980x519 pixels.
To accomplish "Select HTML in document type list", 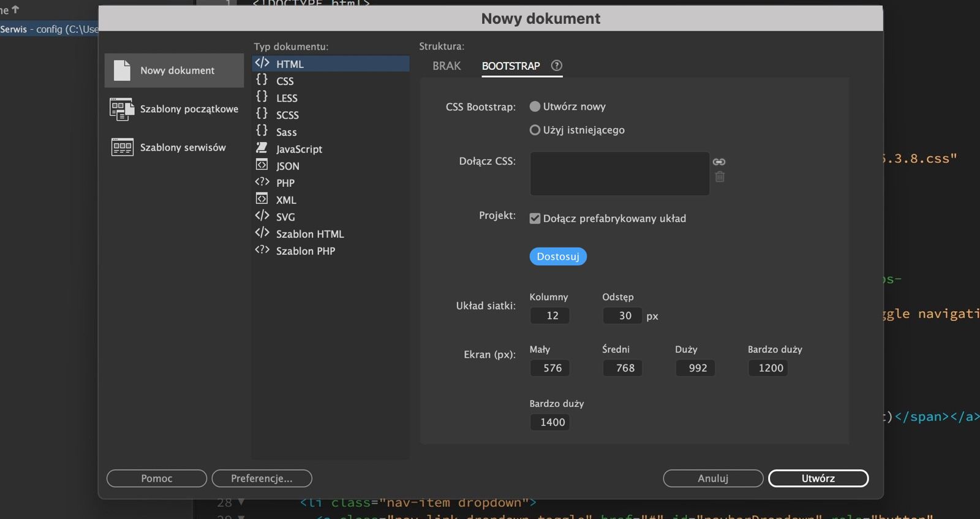I will click(x=331, y=64).
